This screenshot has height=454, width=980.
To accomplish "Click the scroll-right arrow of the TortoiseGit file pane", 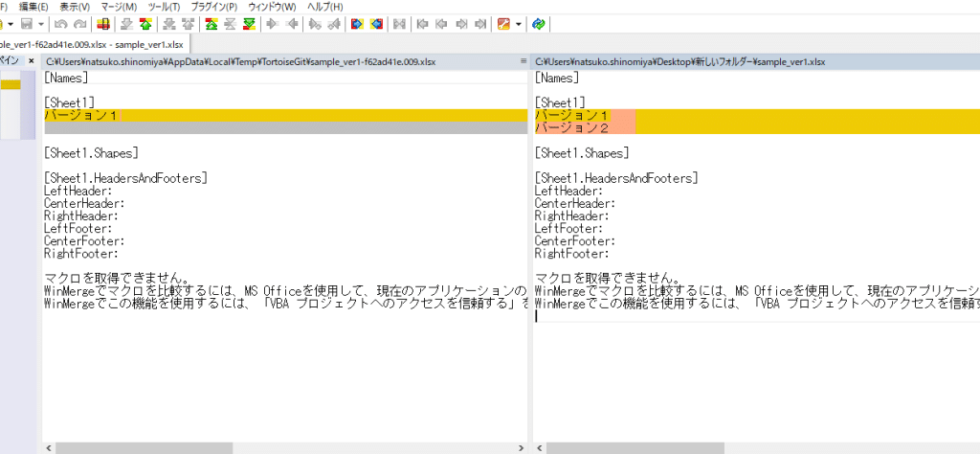I will [x=523, y=447].
